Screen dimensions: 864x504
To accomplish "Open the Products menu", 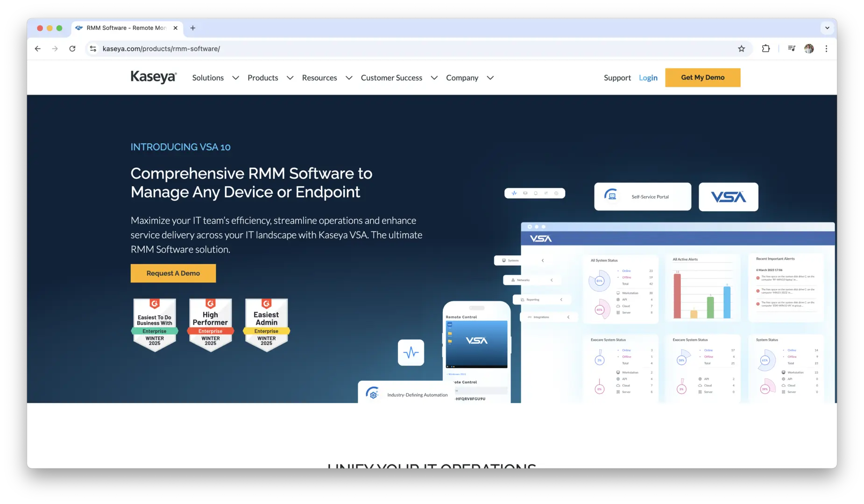I will 263,78.
